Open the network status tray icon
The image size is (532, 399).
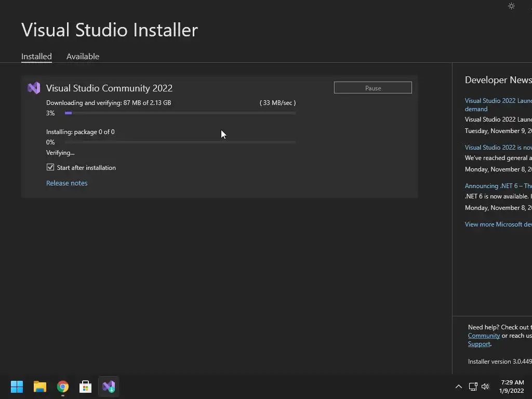pyautogui.click(x=473, y=387)
